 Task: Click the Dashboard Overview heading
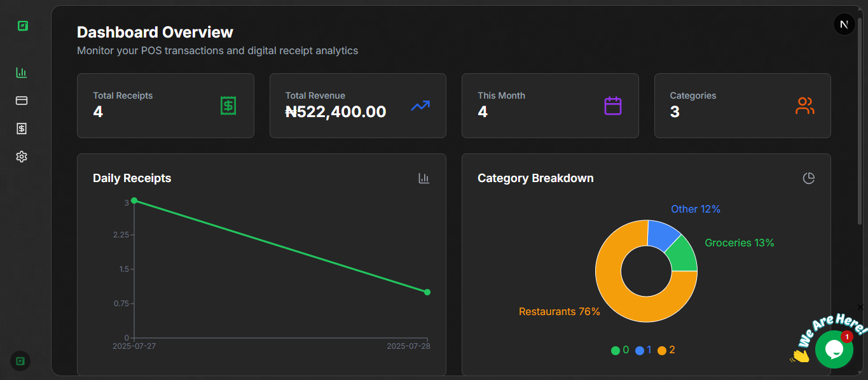click(155, 32)
